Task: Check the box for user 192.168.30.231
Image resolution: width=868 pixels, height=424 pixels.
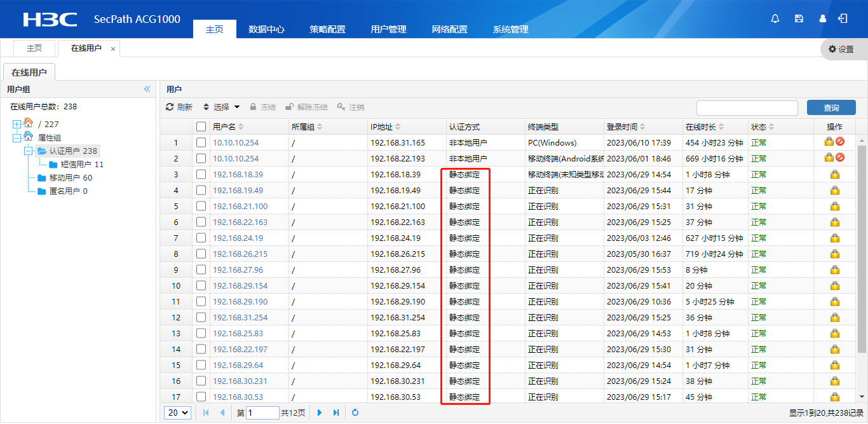Action: click(201, 381)
